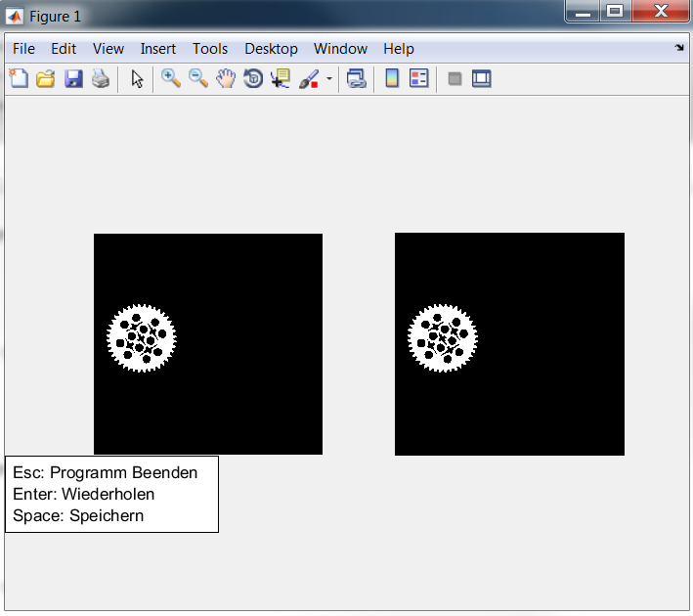
Task: Click the Link Plot icon
Action: tap(357, 79)
